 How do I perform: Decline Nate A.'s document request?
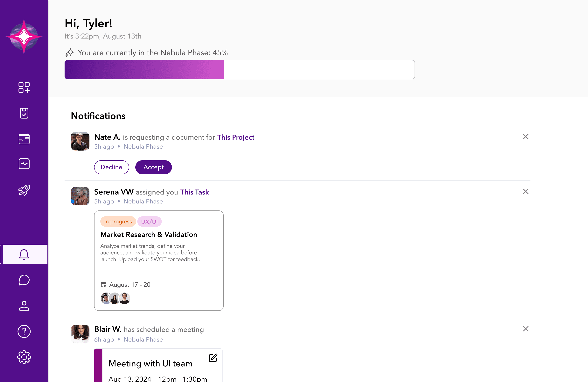tap(111, 167)
